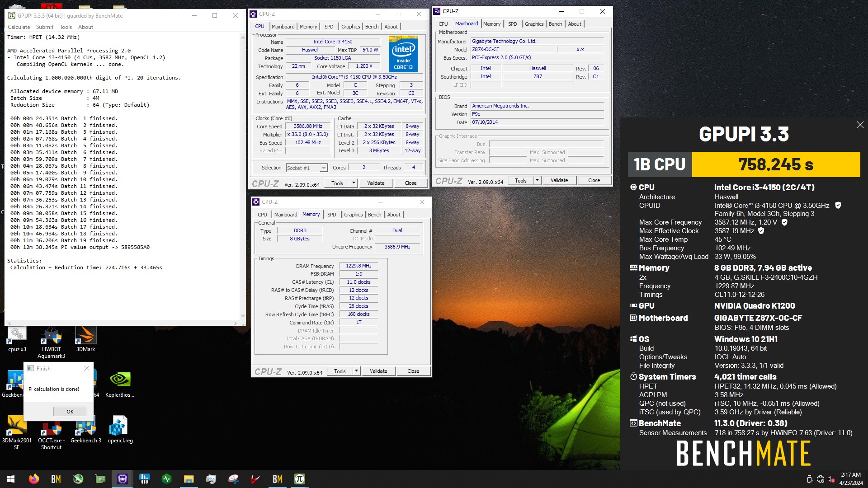The image size is (868, 488).
Task: Open the About menu in GPUPI
Action: [x=85, y=27]
